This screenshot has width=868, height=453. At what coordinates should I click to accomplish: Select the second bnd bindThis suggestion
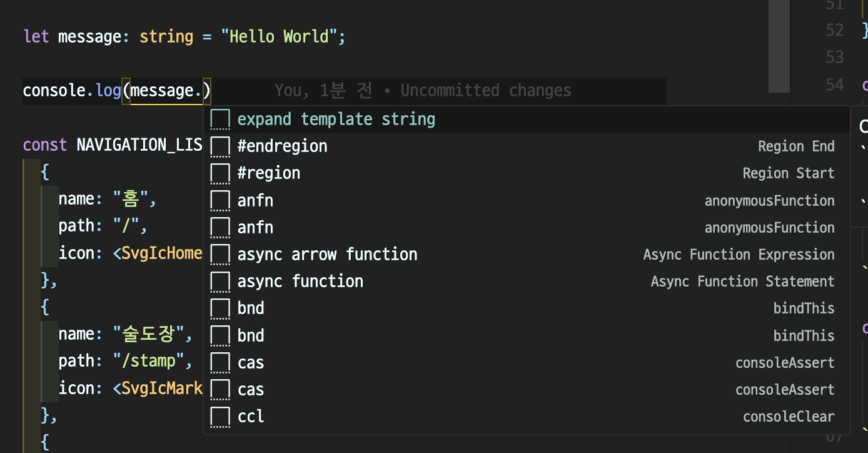click(x=251, y=336)
